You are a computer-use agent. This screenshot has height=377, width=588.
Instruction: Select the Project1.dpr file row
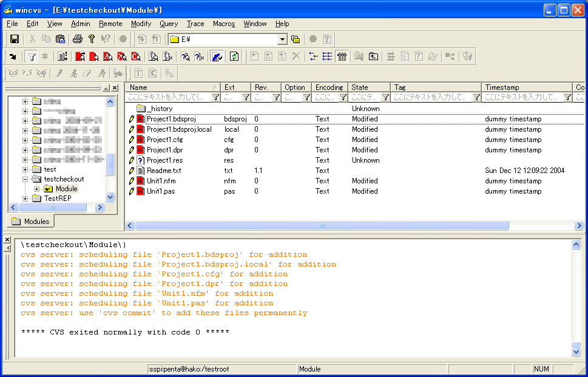pyautogui.click(x=354, y=150)
